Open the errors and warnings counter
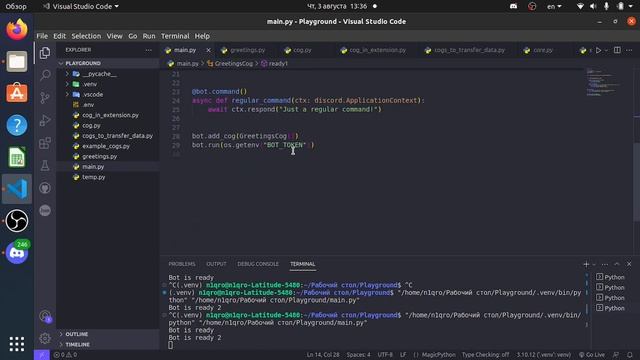640x360 pixels. tap(65, 355)
